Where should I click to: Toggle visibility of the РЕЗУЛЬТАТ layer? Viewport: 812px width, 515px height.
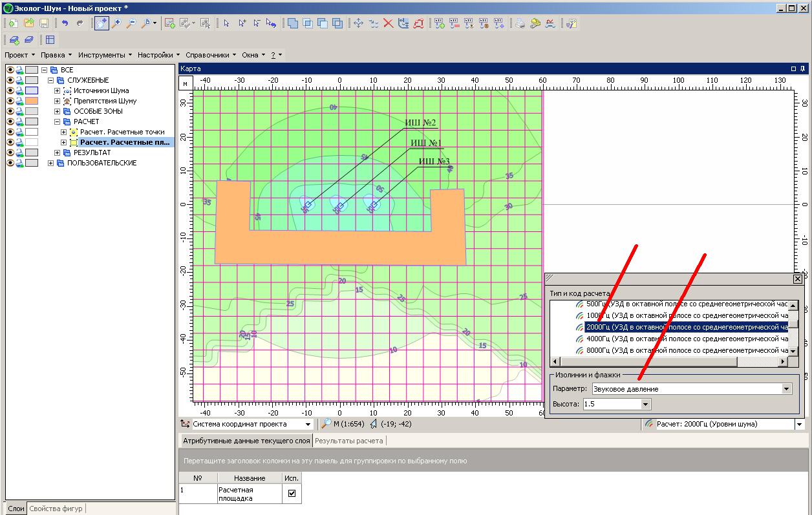click(10, 152)
